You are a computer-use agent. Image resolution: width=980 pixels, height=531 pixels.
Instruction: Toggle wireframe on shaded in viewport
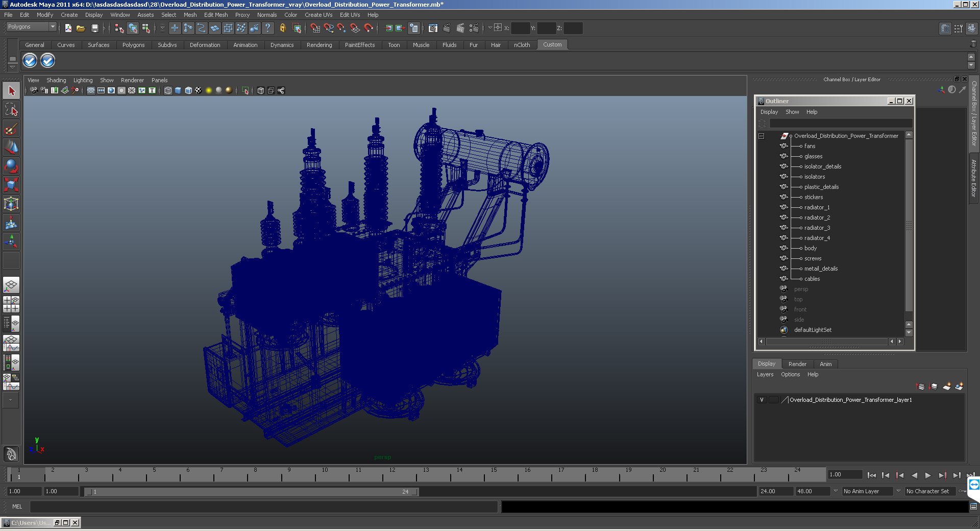pyautogui.click(x=188, y=90)
